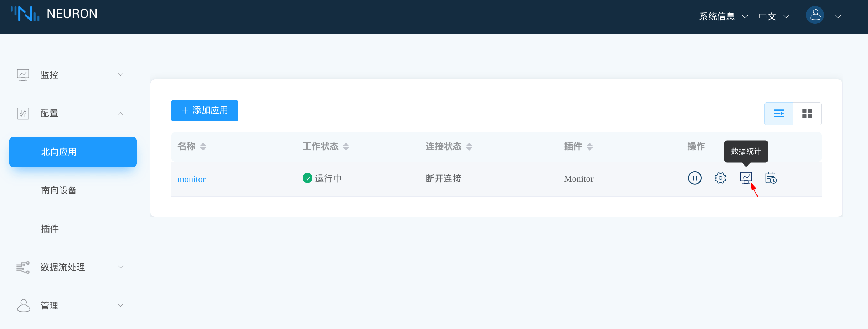Open the monitor application details link

(191, 179)
